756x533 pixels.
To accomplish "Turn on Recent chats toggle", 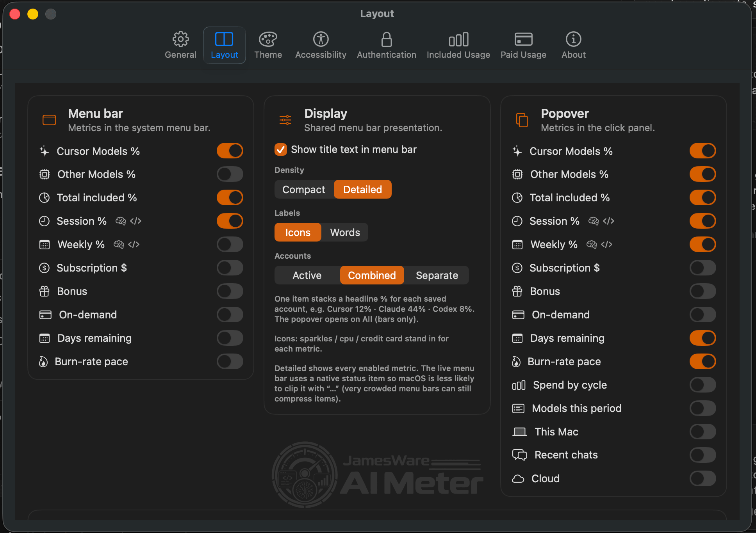I will (x=703, y=455).
